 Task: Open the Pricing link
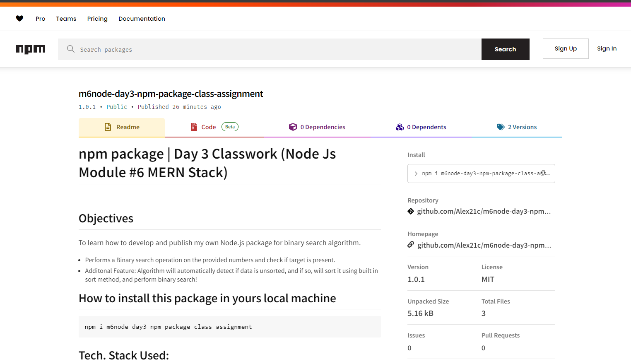[x=97, y=19]
